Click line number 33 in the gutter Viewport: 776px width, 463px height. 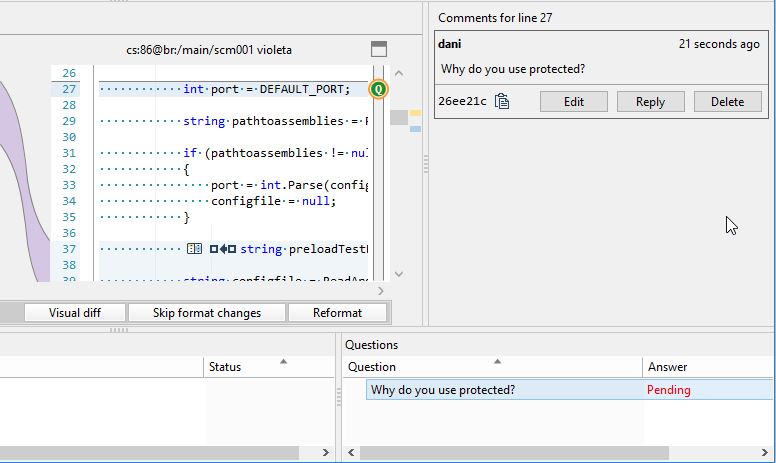[69, 185]
